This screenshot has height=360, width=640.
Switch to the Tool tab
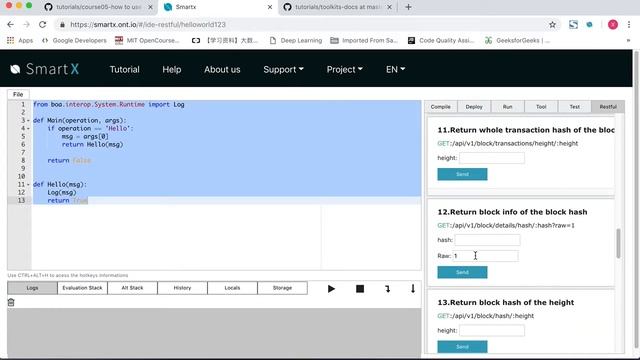click(541, 107)
